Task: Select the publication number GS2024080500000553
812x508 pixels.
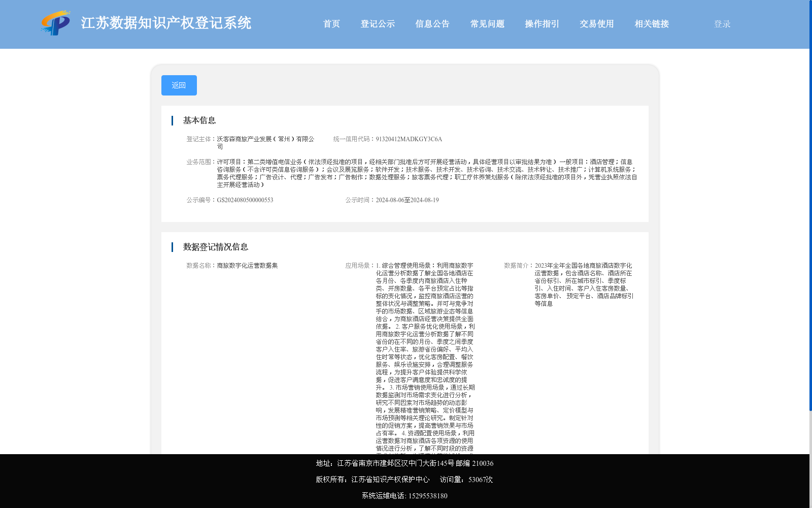Action: point(245,200)
